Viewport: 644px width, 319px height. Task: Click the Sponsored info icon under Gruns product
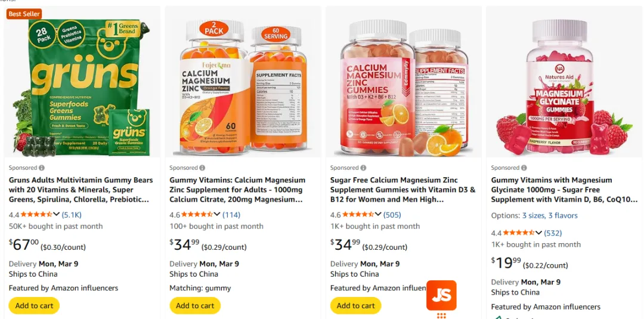click(x=42, y=168)
